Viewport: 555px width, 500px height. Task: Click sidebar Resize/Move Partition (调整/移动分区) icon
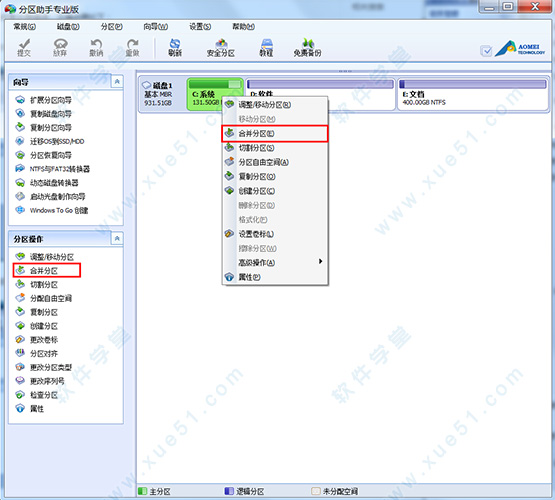[x=20, y=257]
